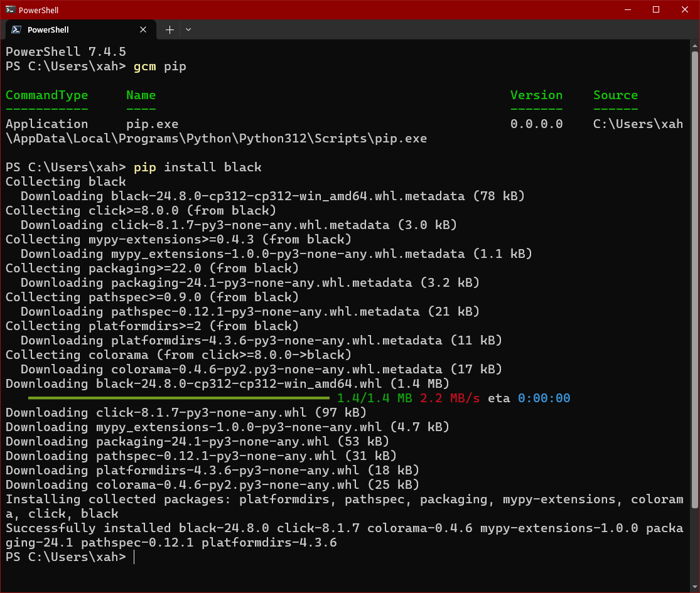Image resolution: width=700 pixels, height=593 pixels.
Task: Open a new tab with plus button
Action: tap(170, 30)
